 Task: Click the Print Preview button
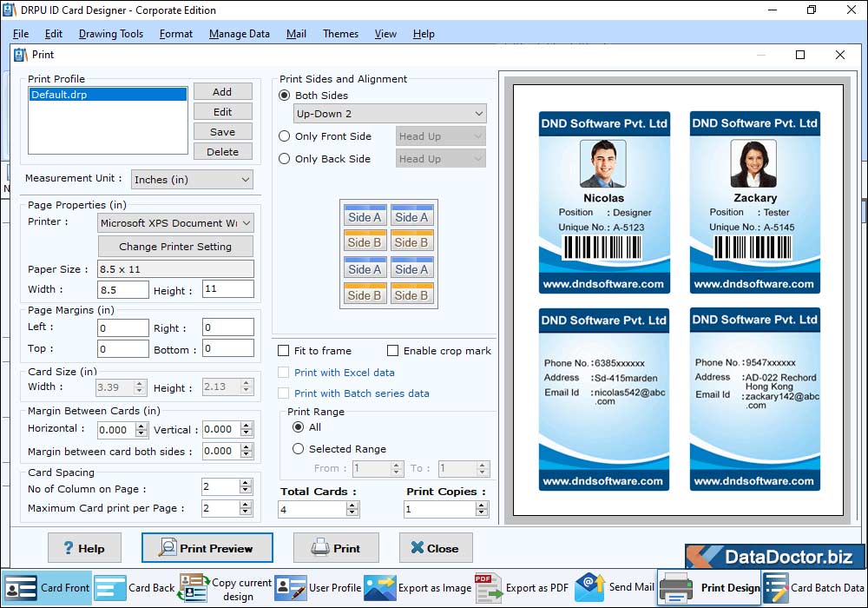pos(207,548)
